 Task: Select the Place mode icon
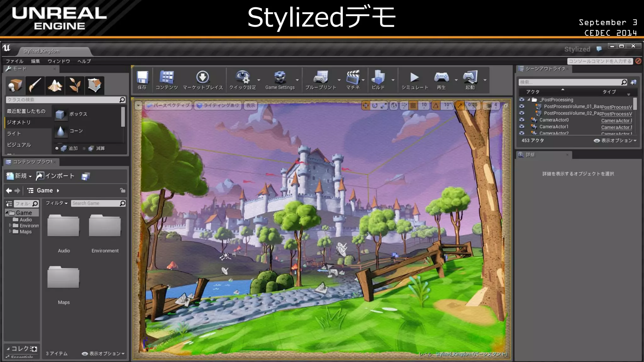pyautogui.click(x=15, y=85)
